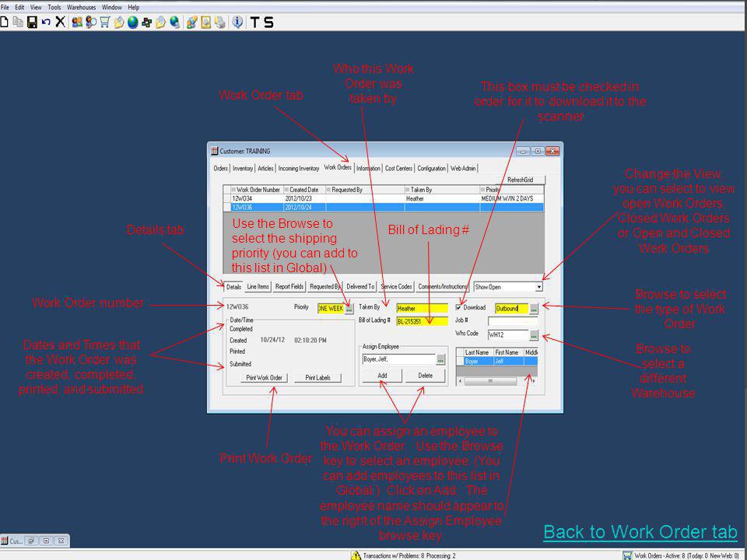Viewport: 747px width, 560px height.
Task: Click the Customer TRAINING window title icon
Action: tap(215, 151)
